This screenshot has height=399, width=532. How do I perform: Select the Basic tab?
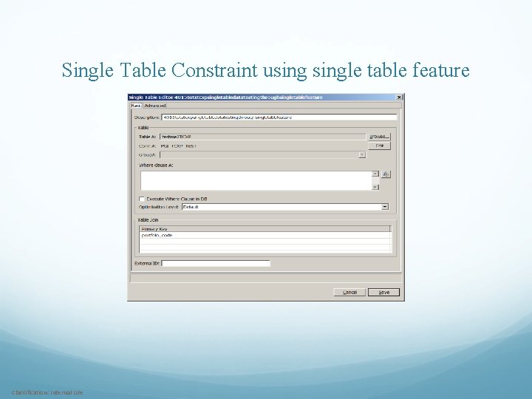(136, 106)
